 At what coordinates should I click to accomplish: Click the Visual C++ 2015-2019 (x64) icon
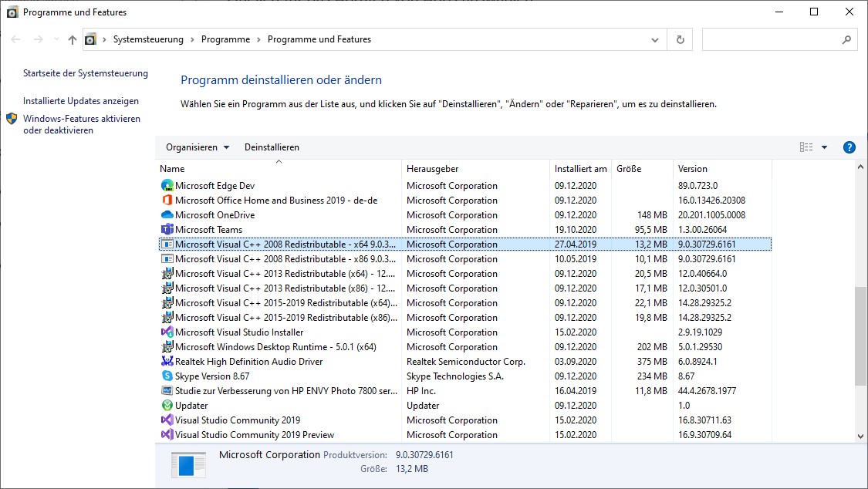[x=167, y=302]
